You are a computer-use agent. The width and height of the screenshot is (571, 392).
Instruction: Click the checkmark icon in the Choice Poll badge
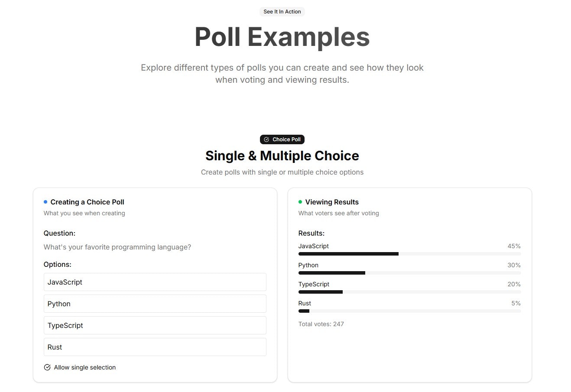click(x=266, y=139)
